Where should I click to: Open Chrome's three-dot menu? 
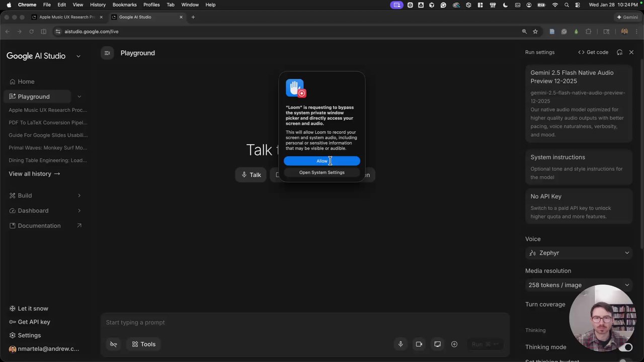click(x=636, y=32)
